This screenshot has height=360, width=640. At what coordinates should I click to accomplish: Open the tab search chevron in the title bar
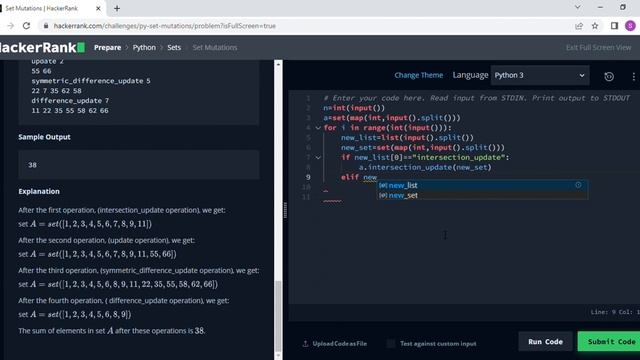coord(578,7)
